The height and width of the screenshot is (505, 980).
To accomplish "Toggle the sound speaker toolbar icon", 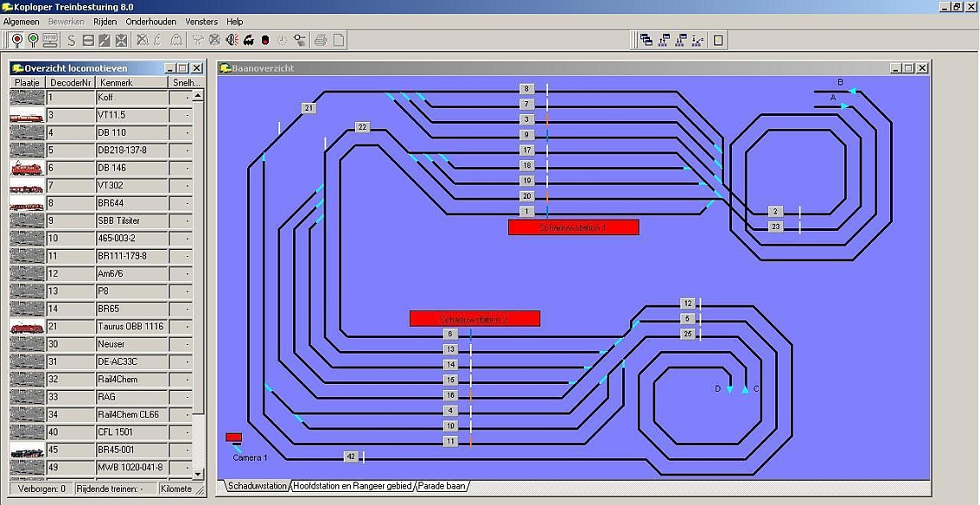I will pyautogui.click(x=232, y=41).
